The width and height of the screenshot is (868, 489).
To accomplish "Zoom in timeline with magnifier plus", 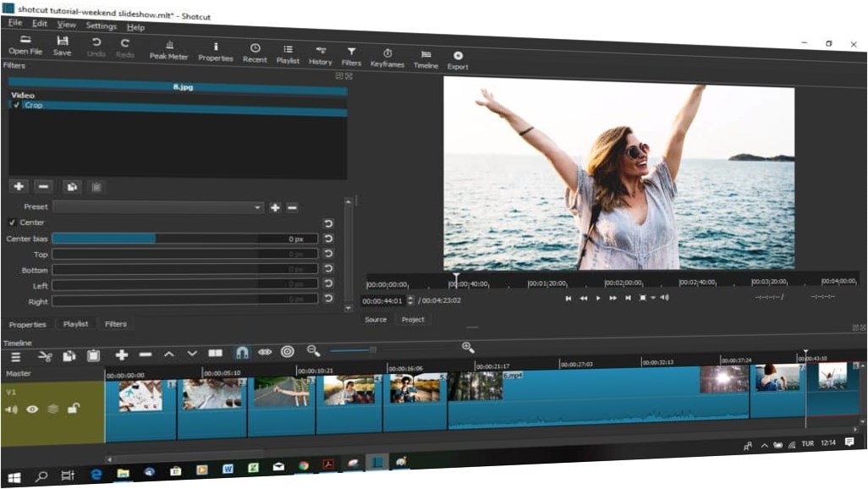I will pos(468,347).
